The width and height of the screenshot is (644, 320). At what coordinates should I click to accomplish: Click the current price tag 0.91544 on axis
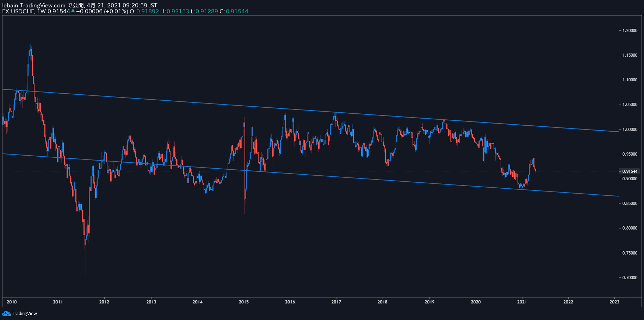point(630,171)
